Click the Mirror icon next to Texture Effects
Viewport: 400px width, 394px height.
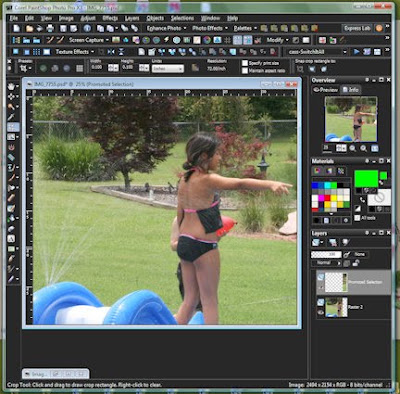(x=111, y=52)
